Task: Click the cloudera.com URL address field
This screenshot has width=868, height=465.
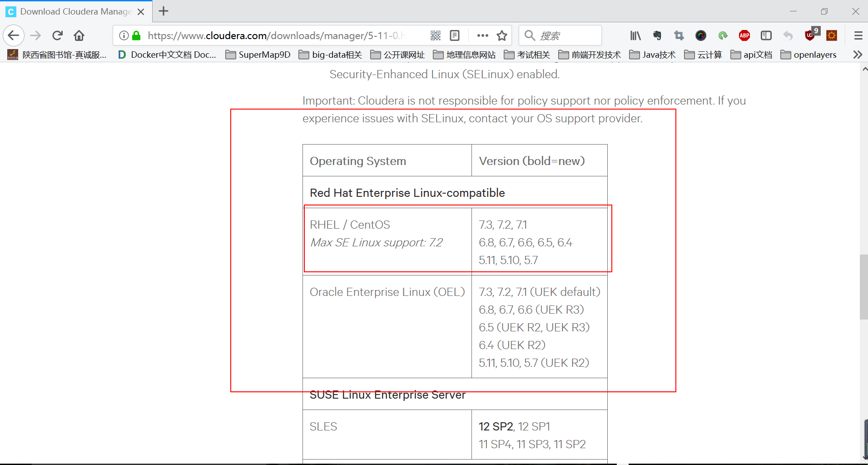Action: pos(277,35)
